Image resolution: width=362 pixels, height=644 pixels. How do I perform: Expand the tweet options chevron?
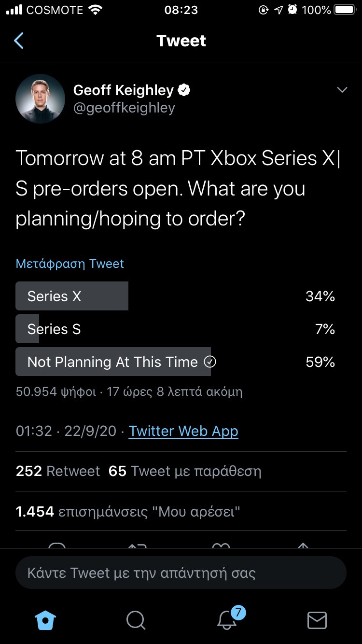342,90
